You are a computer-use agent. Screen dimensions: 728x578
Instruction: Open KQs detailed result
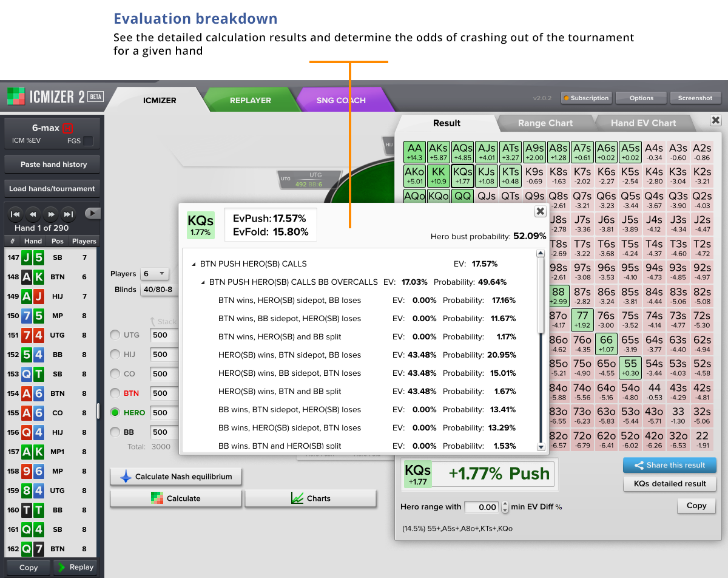coord(669,484)
